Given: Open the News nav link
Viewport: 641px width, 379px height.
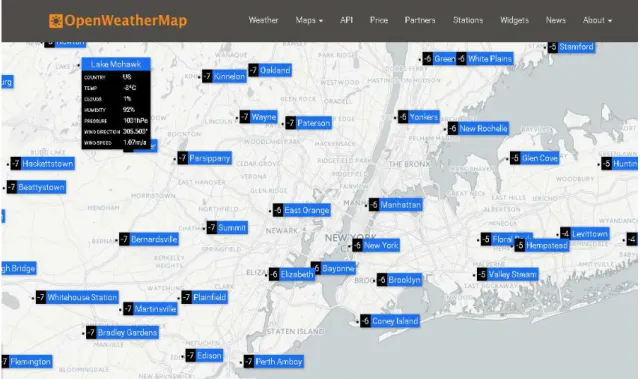Looking at the screenshot, I should tap(556, 20).
